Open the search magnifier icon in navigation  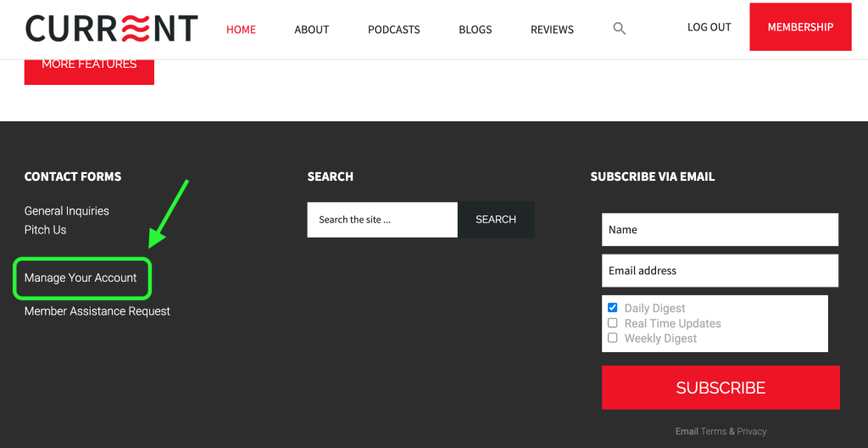tap(620, 29)
